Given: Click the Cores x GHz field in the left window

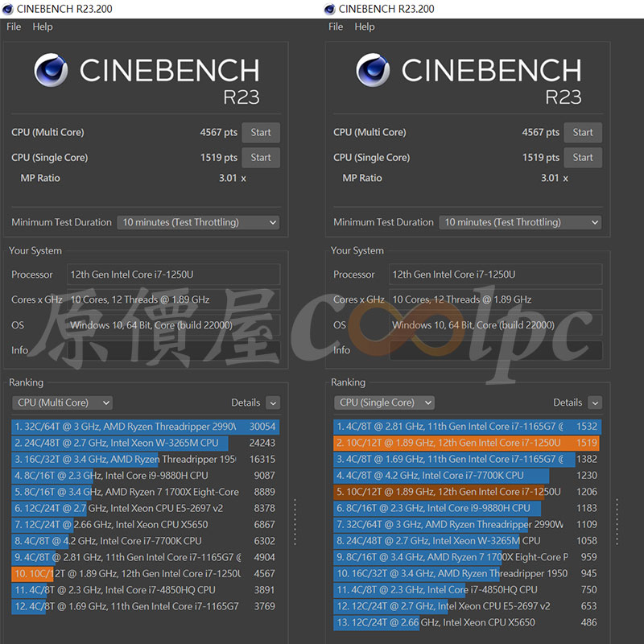Looking at the screenshot, I should point(173,299).
